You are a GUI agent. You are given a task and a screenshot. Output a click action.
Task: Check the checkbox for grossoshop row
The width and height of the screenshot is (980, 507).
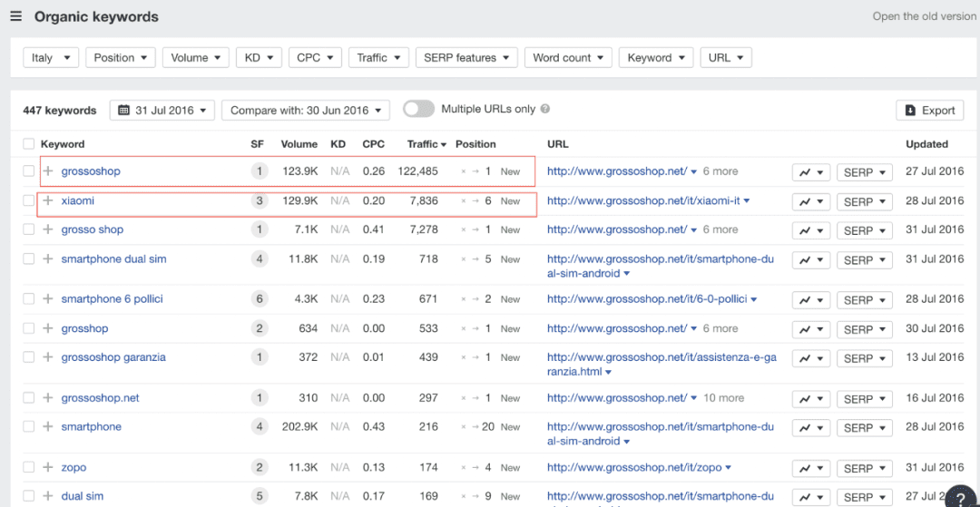29,171
